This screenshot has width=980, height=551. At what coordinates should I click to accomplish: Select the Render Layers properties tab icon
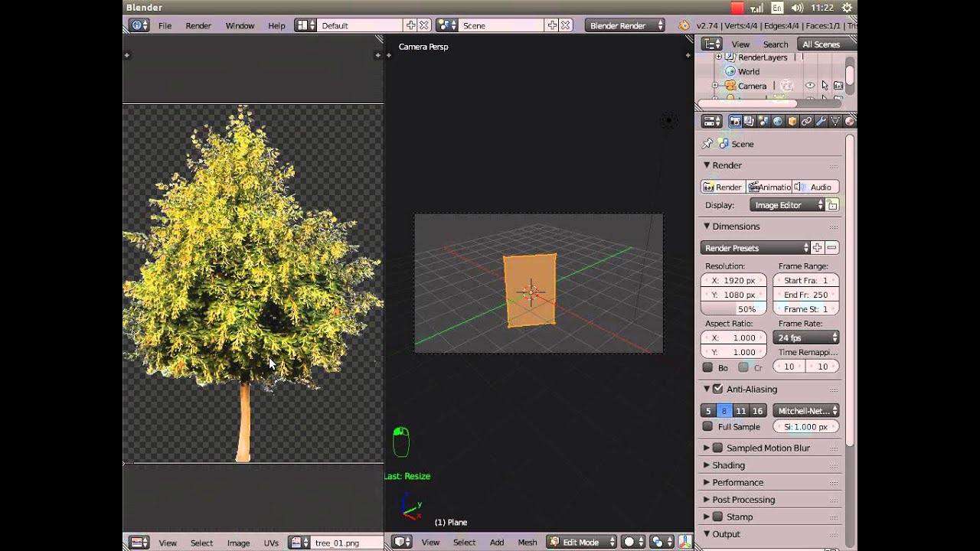[x=750, y=121]
